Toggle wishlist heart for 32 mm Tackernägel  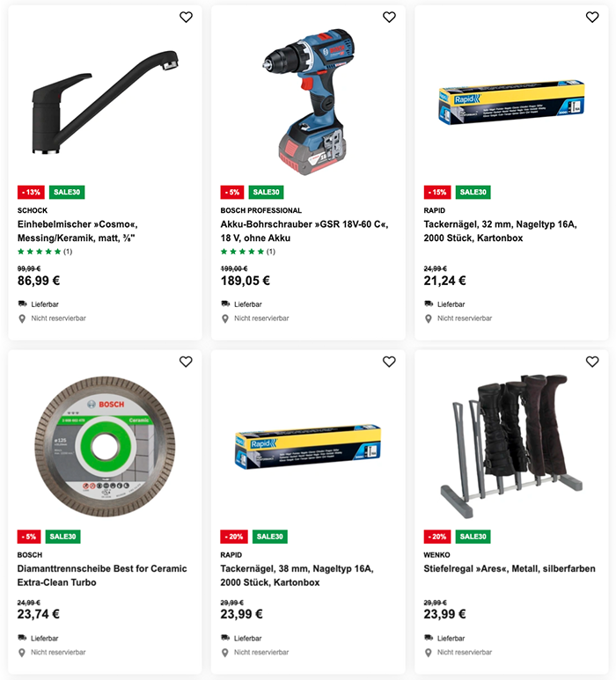click(592, 17)
